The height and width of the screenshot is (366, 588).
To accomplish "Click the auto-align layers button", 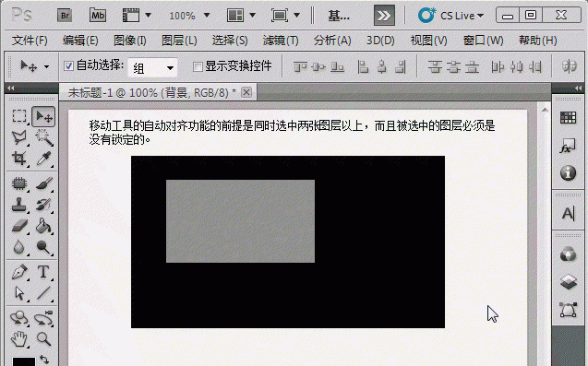I will tap(570, 66).
